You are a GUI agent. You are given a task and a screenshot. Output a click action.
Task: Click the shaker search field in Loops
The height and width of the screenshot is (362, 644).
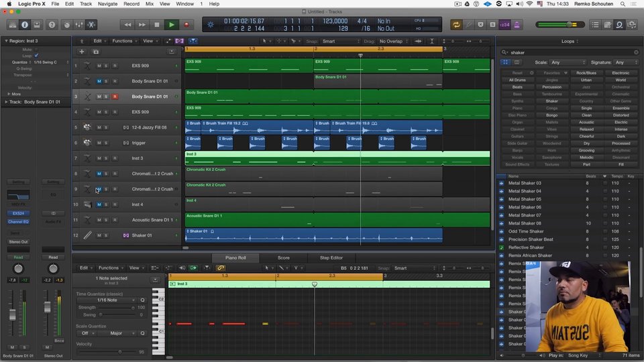(x=570, y=52)
